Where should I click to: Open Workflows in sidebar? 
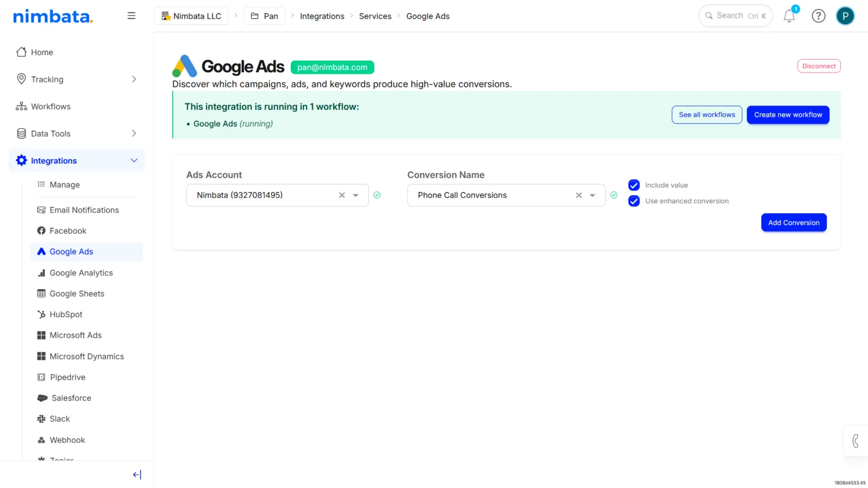tap(76, 106)
